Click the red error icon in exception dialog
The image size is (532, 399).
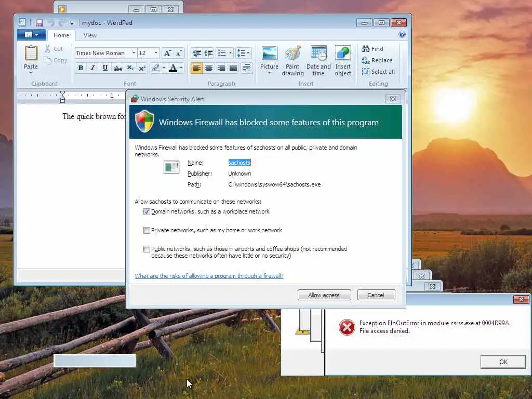(x=347, y=327)
